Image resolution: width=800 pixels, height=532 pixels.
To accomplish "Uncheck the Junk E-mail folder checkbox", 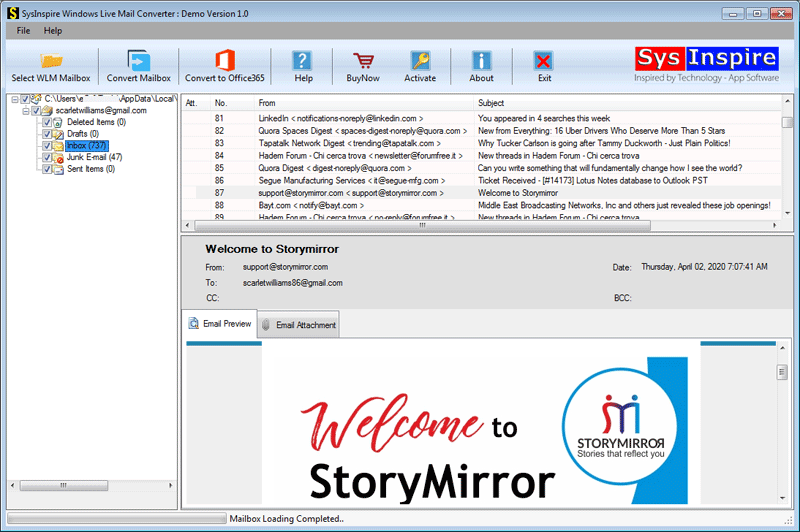I will (x=47, y=158).
